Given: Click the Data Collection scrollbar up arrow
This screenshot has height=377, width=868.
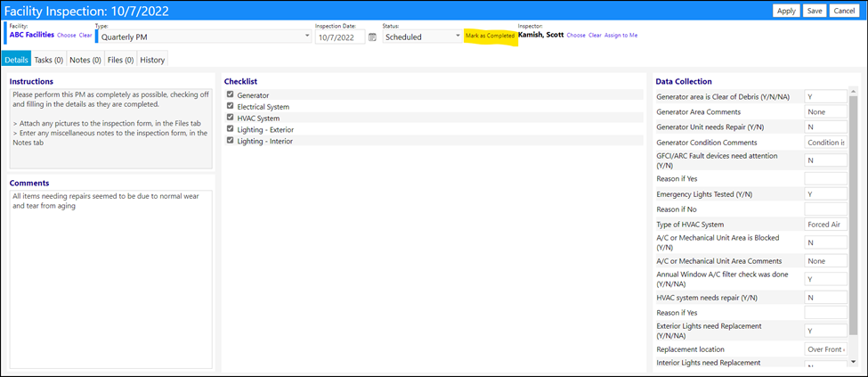Looking at the screenshot, I should (x=853, y=92).
